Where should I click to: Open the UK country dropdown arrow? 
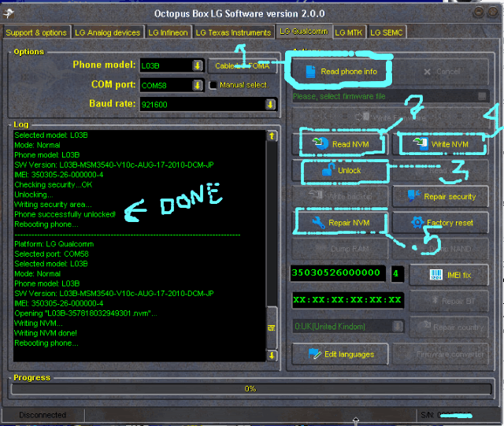point(398,326)
